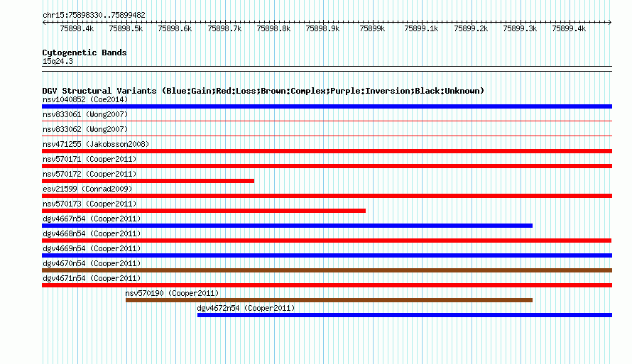Click the 75899.1k ruler label

[x=421, y=28]
